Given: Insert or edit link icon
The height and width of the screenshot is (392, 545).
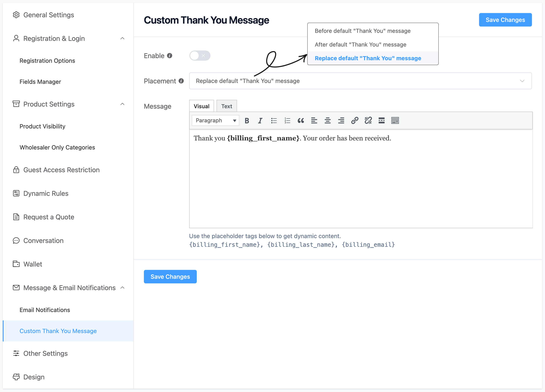Looking at the screenshot, I should (355, 121).
